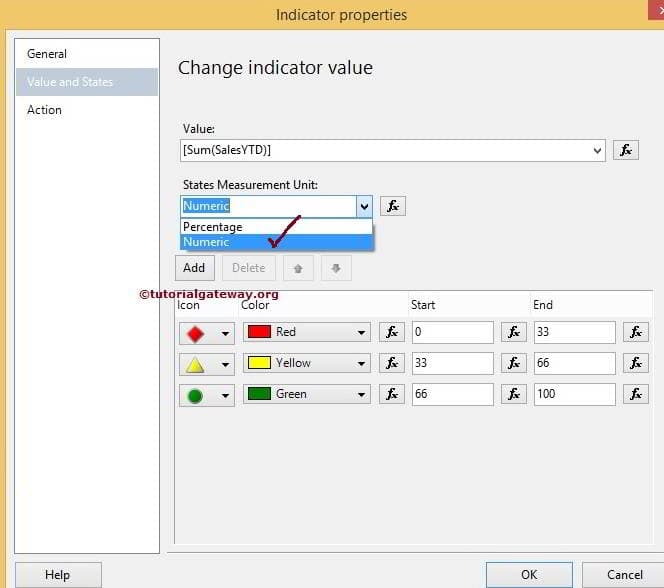Click the green color swatch
Viewport: 664px width, 588px height.
[259, 394]
